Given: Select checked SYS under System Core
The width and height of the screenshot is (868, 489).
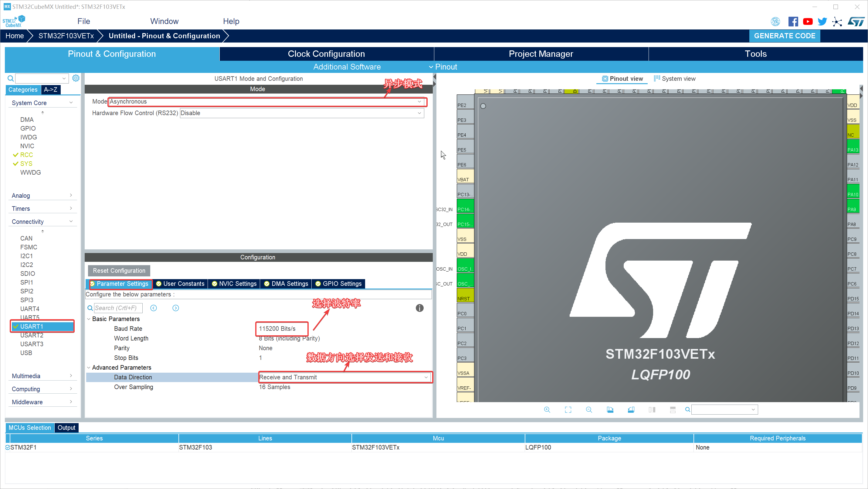Looking at the screenshot, I should 26,164.
